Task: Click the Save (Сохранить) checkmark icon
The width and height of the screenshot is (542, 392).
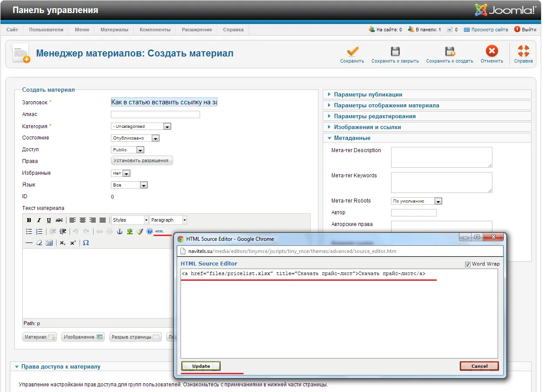Action: point(352,51)
